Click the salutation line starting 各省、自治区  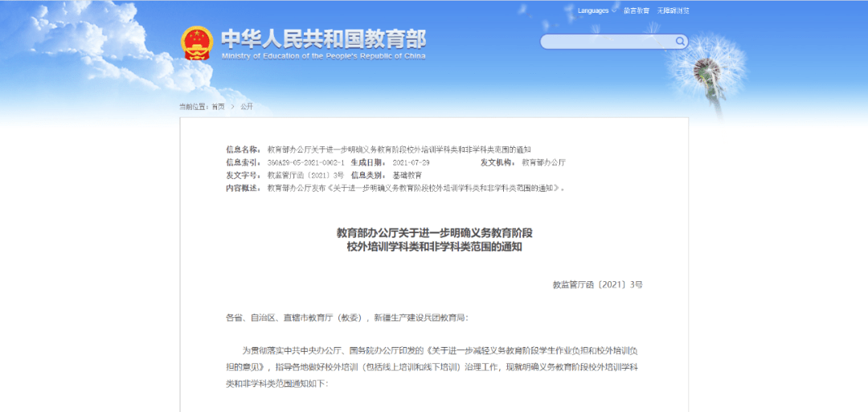point(346,318)
